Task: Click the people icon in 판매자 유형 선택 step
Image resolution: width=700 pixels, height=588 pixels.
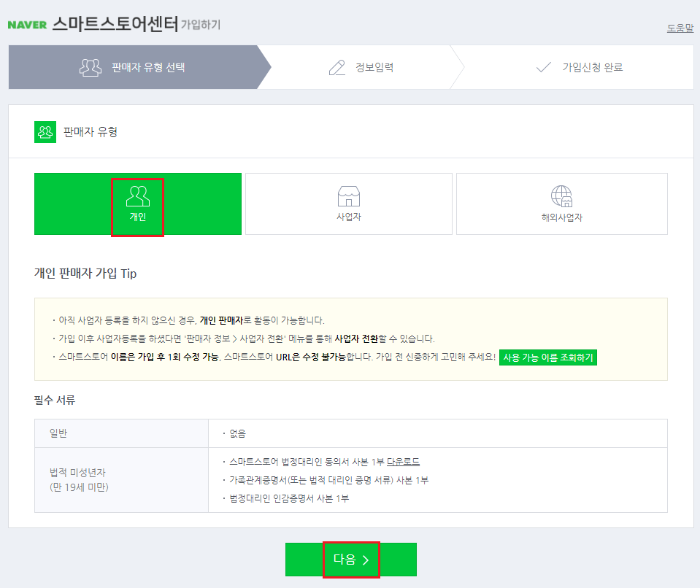Action: tap(91, 67)
